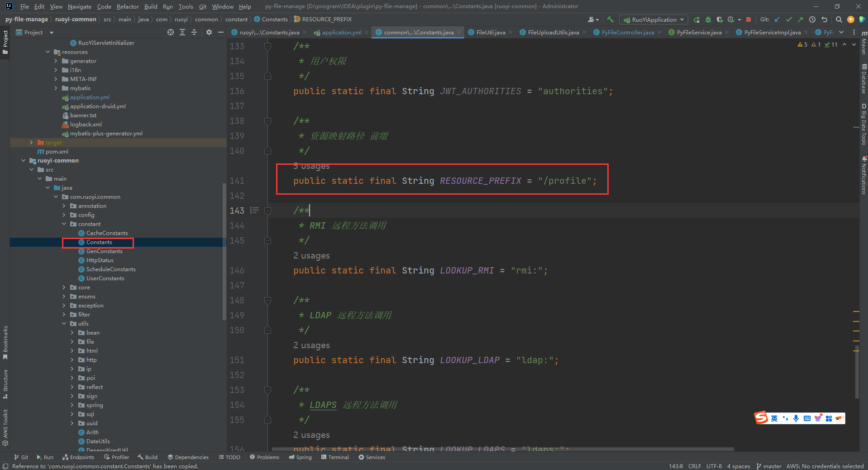Update project via Git blue arrow
The height and width of the screenshot is (470, 868).
pos(777,19)
